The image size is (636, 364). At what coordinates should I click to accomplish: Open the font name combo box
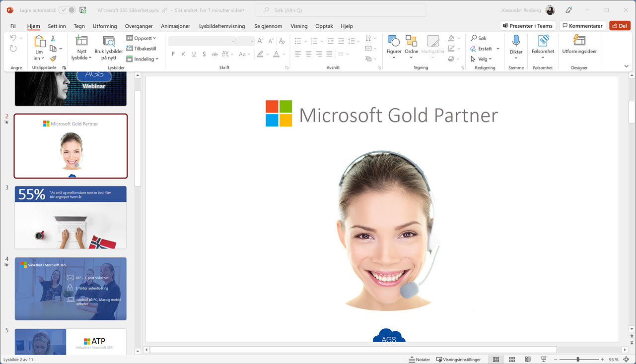coord(202,41)
